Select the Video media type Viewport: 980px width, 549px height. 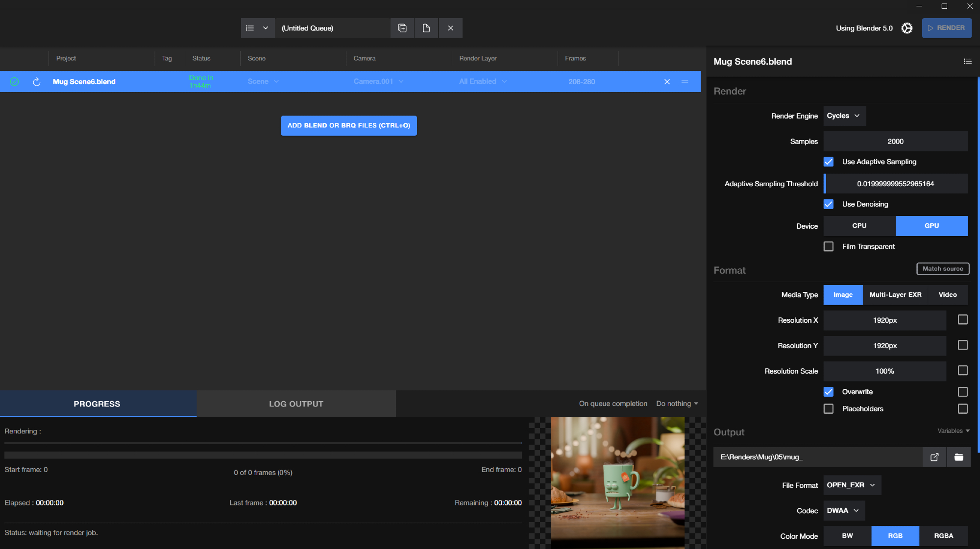click(947, 295)
